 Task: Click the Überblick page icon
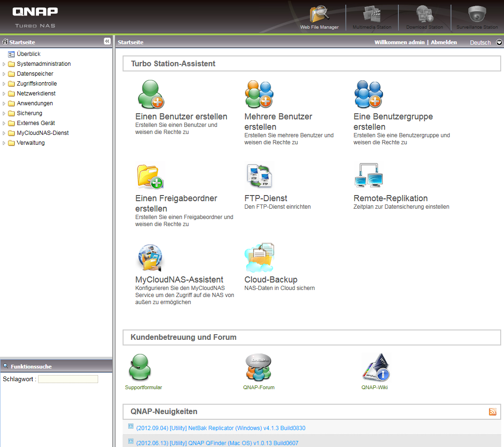click(11, 54)
